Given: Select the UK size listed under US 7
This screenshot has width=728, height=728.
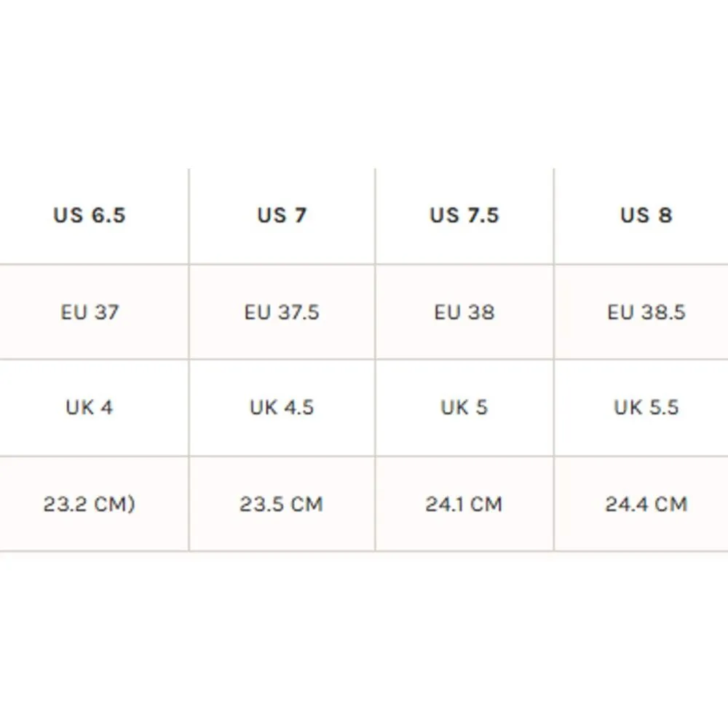Looking at the screenshot, I should coord(282,407).
